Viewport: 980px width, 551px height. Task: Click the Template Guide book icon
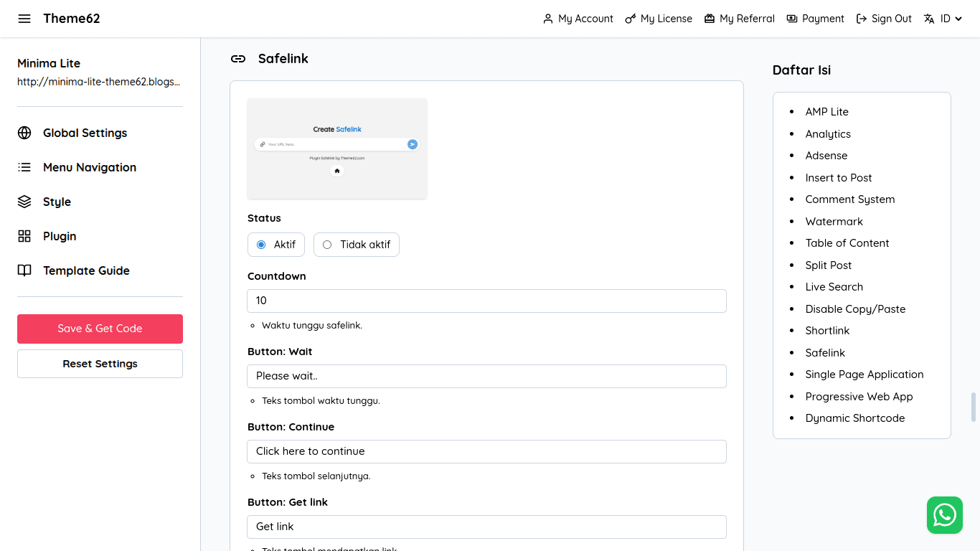click(x=24, y=270)
